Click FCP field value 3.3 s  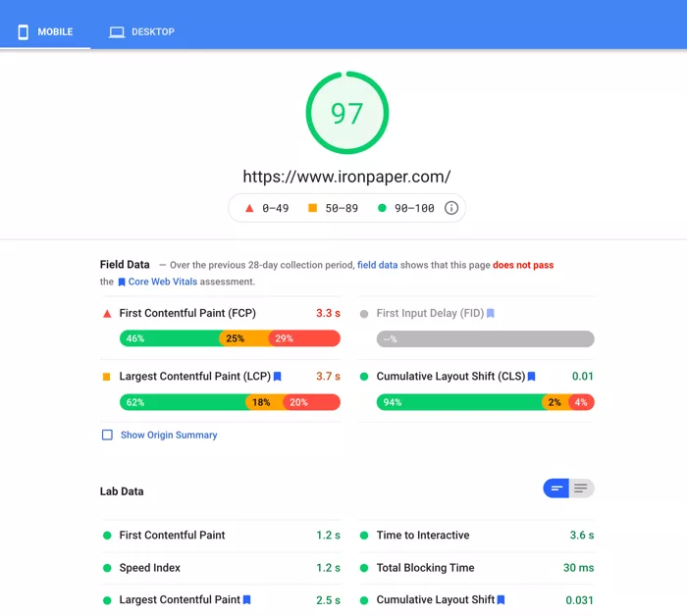pyautogui.click(x=328, y=313)
